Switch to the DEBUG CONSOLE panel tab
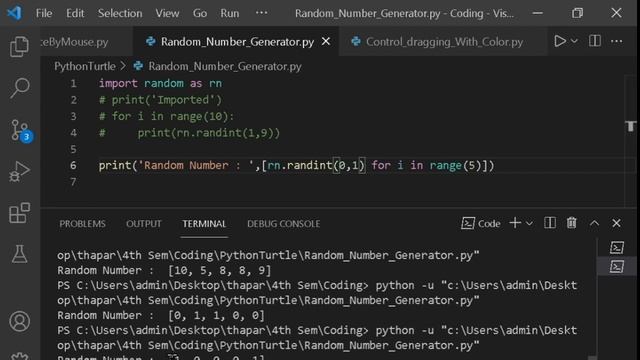 [284, 224]
